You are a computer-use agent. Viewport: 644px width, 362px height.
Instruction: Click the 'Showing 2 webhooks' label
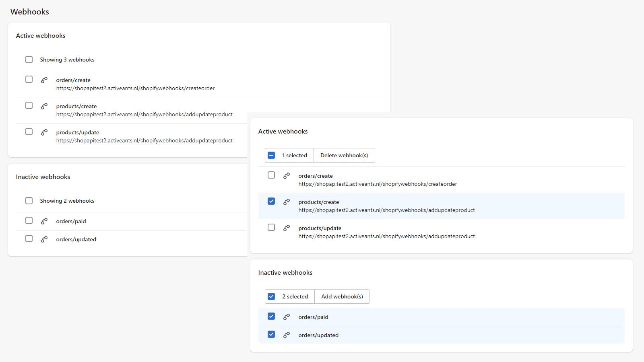pos(67,201)
